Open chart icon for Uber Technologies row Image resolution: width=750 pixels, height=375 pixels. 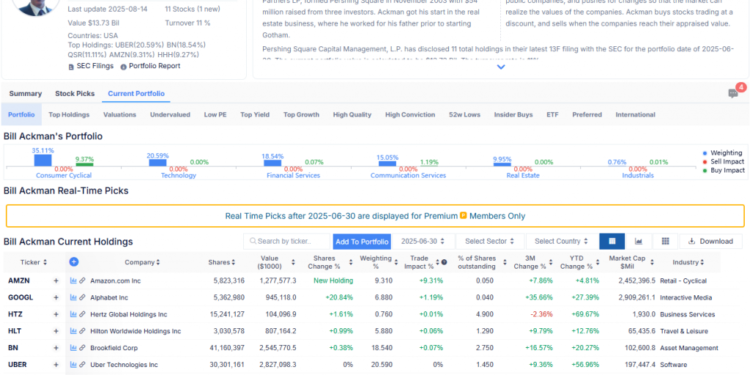(73, 364)
